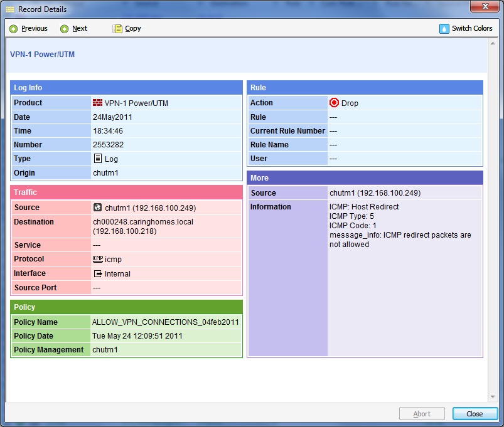Click the Record Details title bar icon

point(10,9)
